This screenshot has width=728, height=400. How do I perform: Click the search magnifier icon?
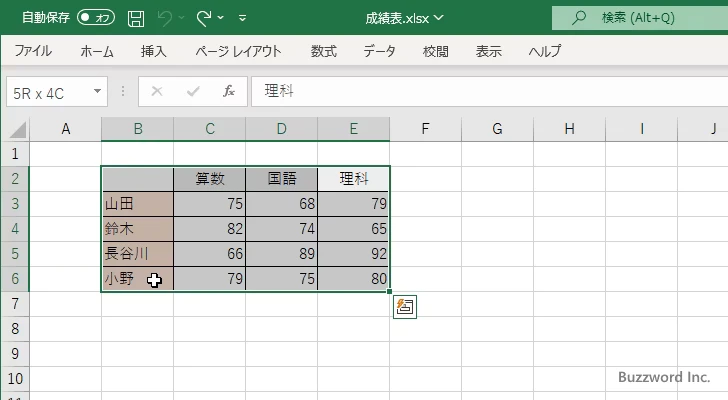click(578, 17)
